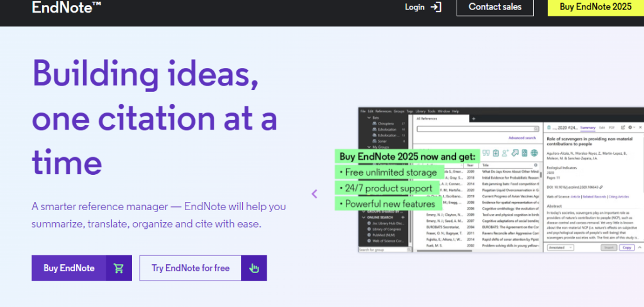644x307 pixels.
Task: Click the Try EndNote for free button
Action: 203,268
